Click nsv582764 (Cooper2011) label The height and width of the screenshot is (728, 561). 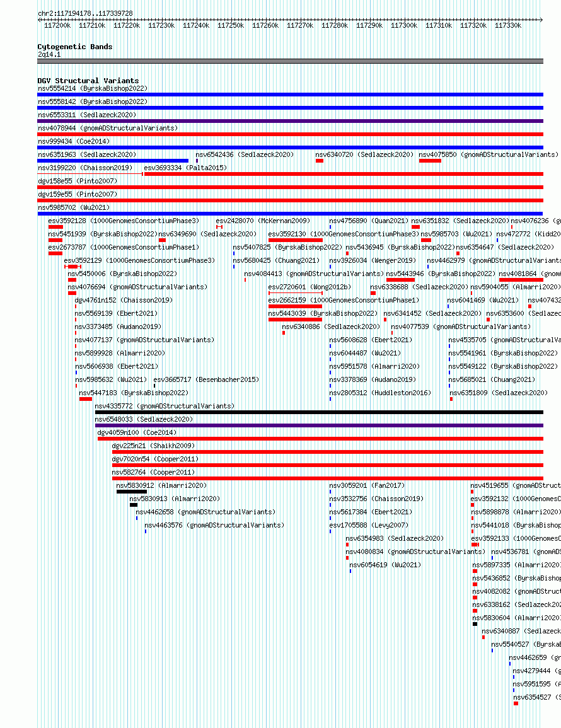click(153, 472)
